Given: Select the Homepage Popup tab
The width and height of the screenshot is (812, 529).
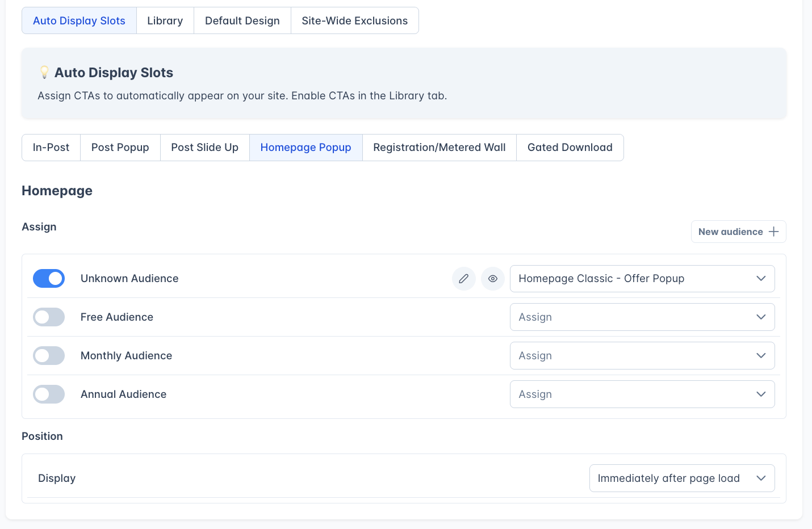Looking at the screenshot, I should [306, 148].
